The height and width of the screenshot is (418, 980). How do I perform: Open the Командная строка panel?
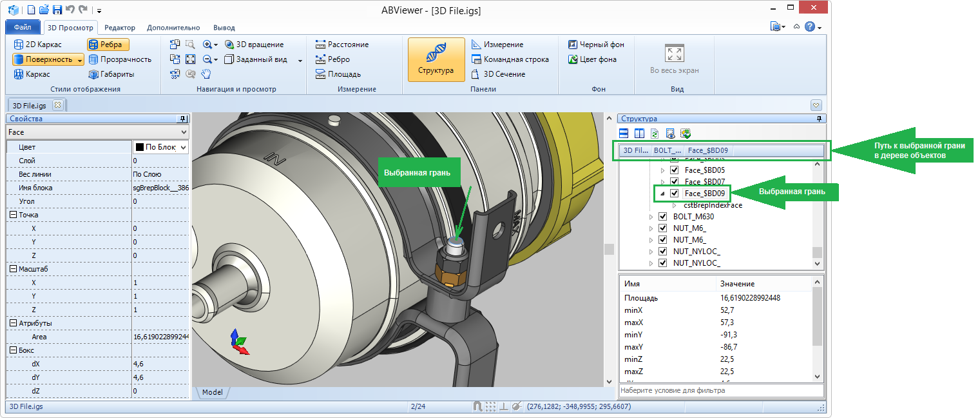coord(510,59)
